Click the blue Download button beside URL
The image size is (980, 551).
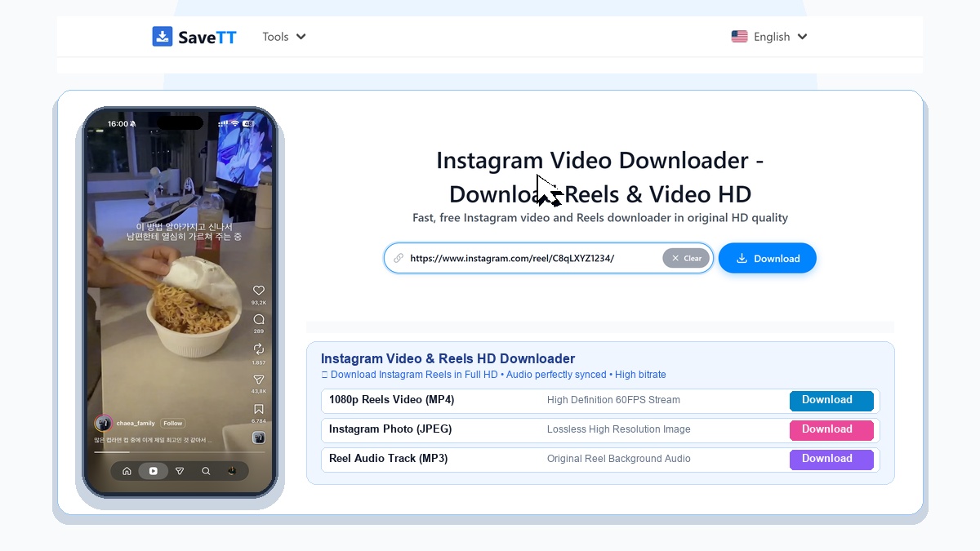tap(768, 258)
